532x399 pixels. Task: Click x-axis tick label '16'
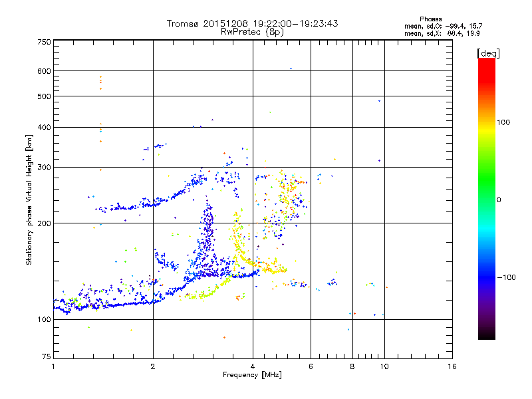[x=452, y=366]
